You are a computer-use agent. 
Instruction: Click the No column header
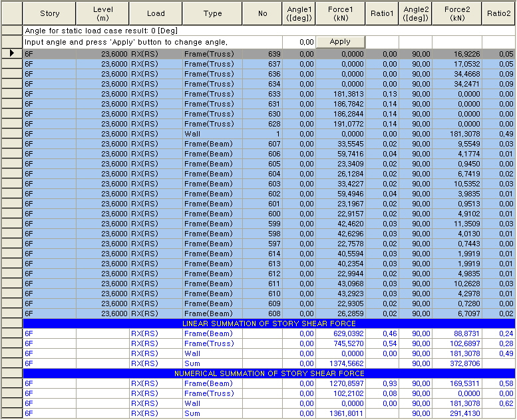coord(262,13)
